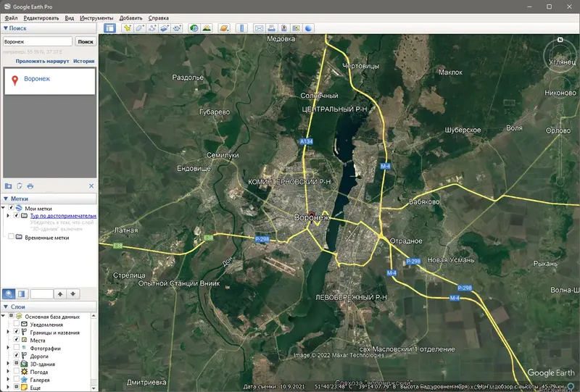580x392 pixels.
Task: Click the Email envelope toolbar icon
Action: [259, 28]
